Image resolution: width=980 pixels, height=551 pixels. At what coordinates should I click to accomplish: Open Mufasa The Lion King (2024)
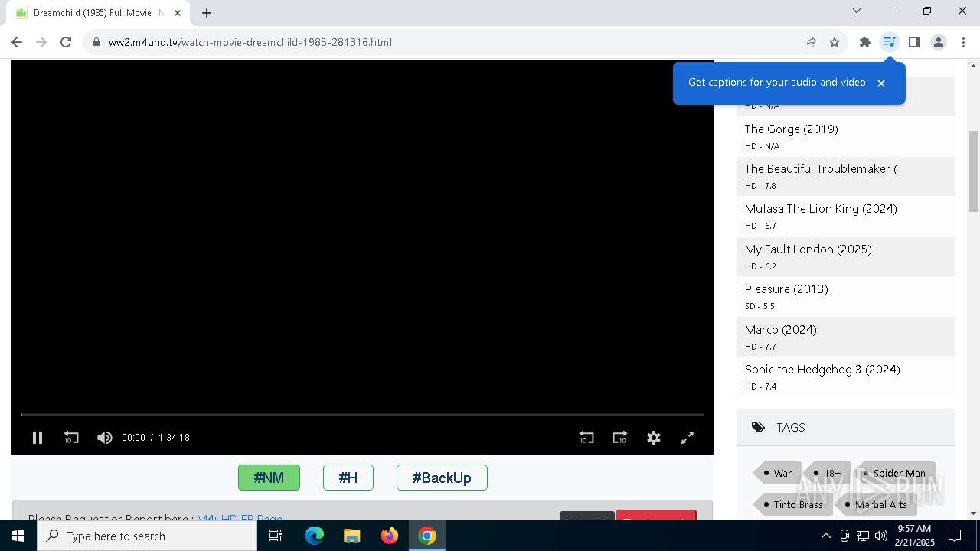(x=821, y=208)
